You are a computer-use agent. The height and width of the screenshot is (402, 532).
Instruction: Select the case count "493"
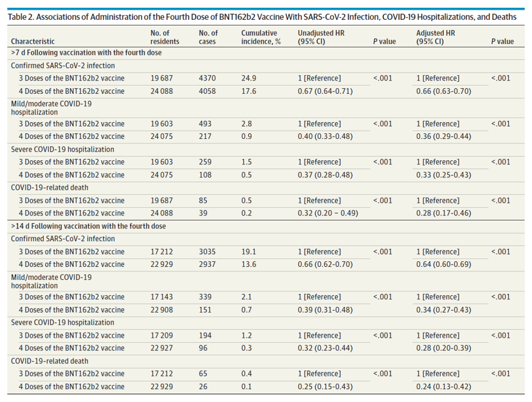[x=205, y=124]
